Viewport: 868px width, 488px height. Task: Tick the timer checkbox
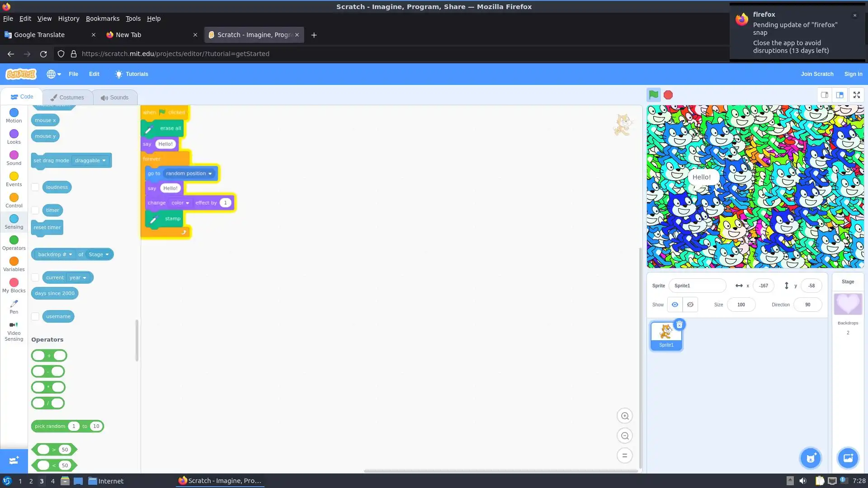(x=35, y=210)
